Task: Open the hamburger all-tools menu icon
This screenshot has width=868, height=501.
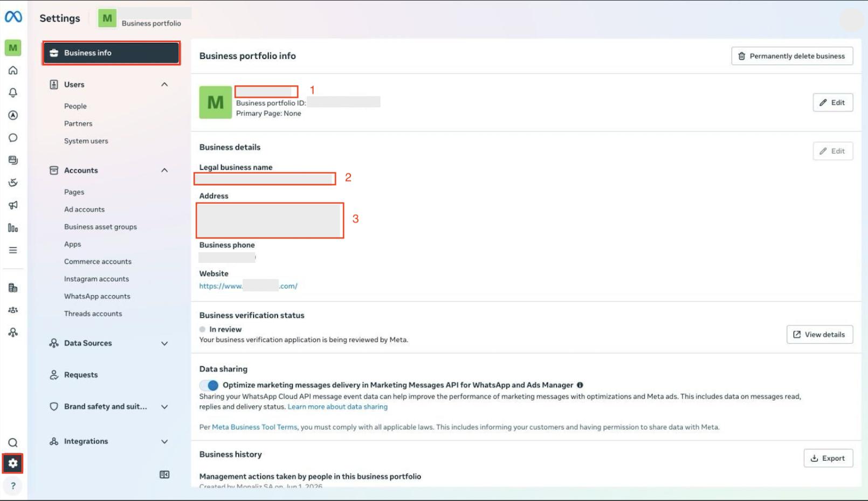Action: point(13,250)
